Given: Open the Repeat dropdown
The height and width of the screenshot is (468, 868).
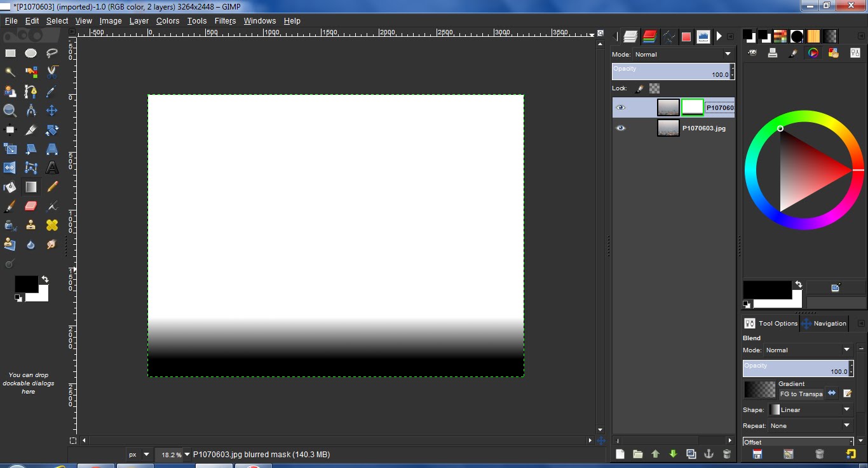Looking at the screenshot, I should [810, 426].
